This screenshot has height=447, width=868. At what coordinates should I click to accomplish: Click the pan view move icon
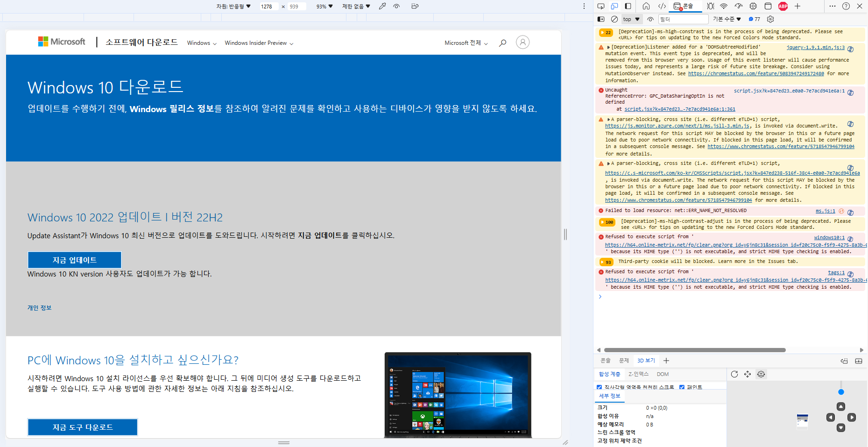[748, 374]
